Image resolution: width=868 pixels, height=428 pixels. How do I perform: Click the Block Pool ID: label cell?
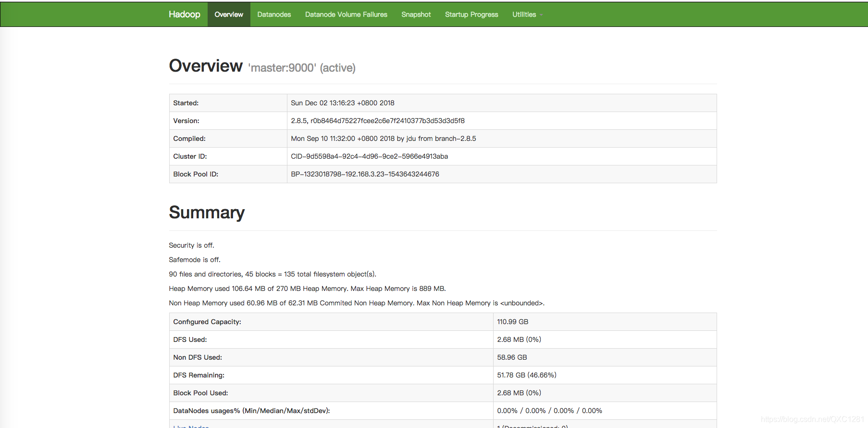pyautogui.click(x=228, y=174)
